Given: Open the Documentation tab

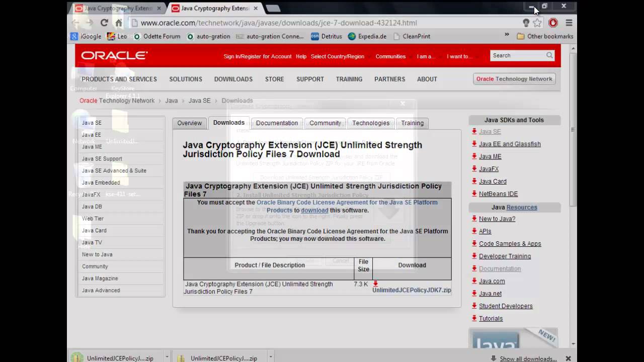Looking at the screenshot, I should [277, 123].
